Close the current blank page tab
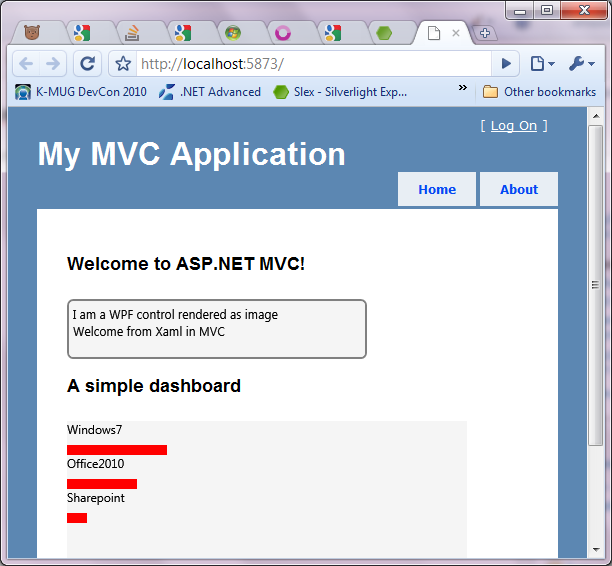The width and height of the screenshot is (612, 566). [x=455, y=33]
